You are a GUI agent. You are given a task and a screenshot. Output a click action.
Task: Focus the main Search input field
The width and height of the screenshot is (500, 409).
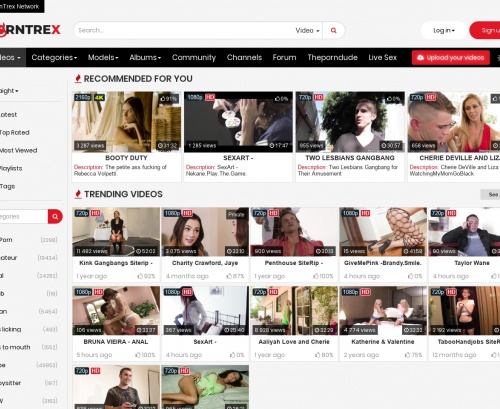click(x=183, y=30)
